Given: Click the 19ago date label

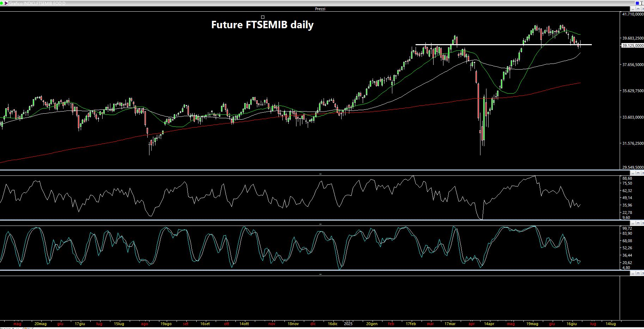Looking at the screenshot, I should click(x=166, y=324).
